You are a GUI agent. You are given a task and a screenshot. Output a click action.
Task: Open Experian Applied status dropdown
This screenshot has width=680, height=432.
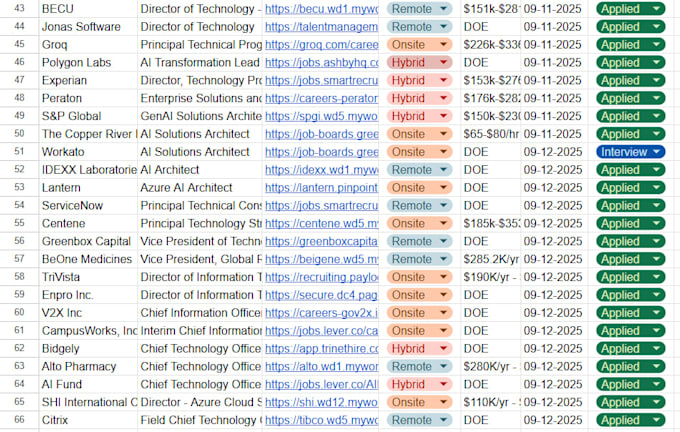pyautogui.click(x=630, y=80)
